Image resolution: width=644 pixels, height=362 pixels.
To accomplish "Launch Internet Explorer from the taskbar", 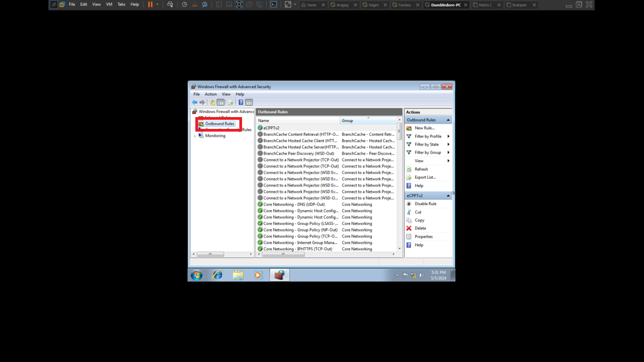I will [x=217, y=275].
